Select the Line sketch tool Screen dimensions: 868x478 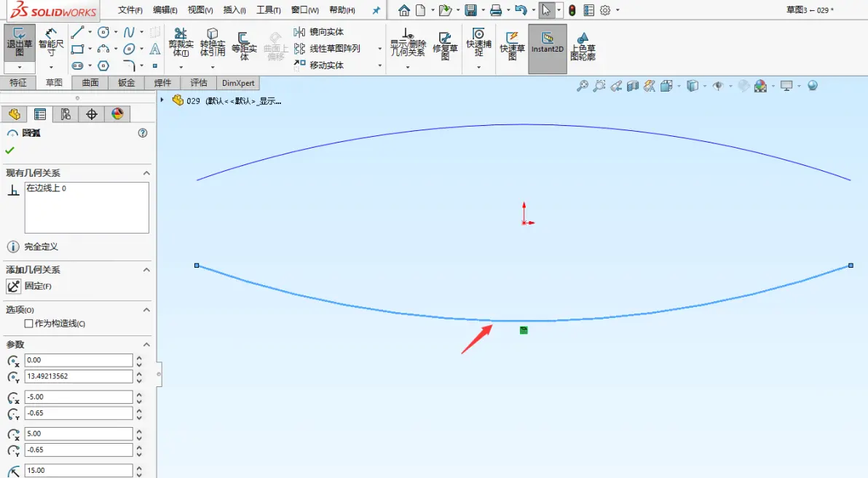77,32
